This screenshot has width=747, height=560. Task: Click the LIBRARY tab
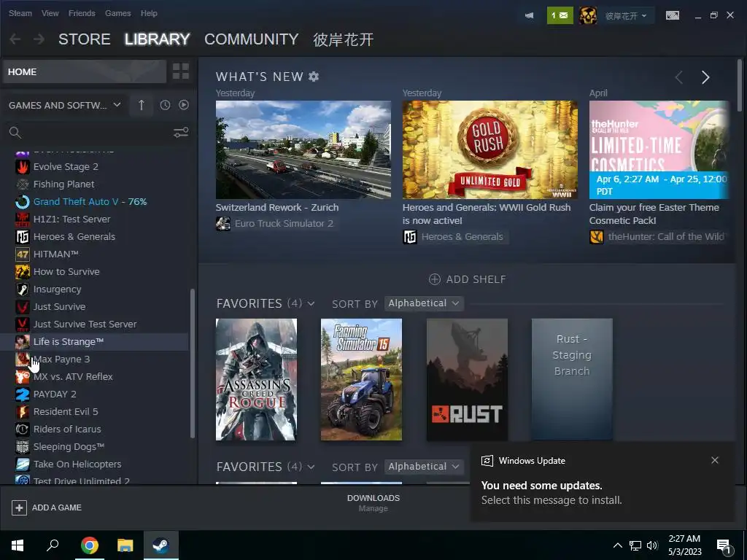[158, 39]
